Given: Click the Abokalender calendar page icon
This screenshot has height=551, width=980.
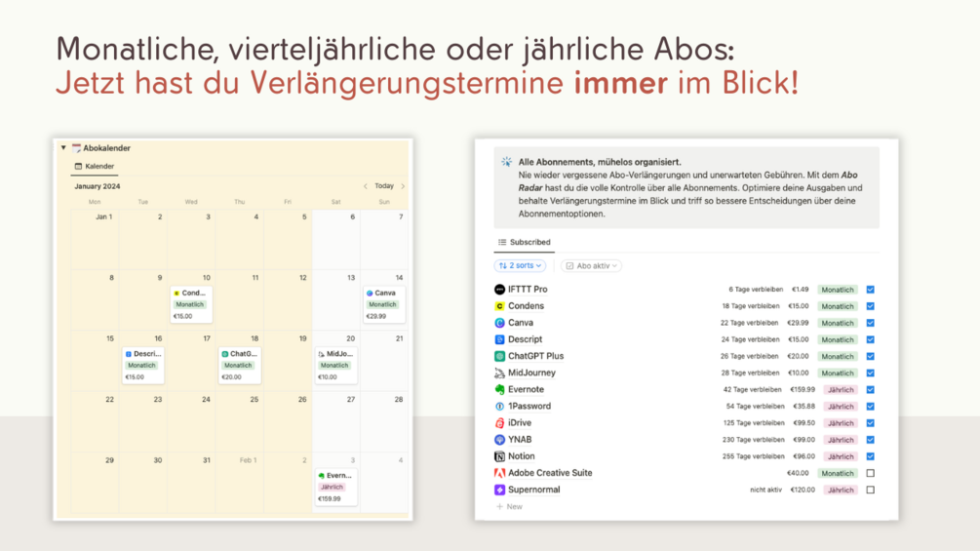Looking at the screenshot, I should pos(76,148).
